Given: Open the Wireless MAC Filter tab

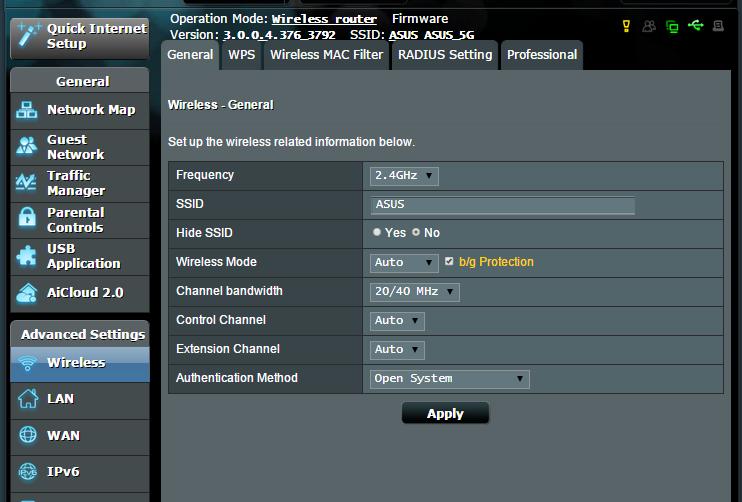Looking at the screenshot, I should tap(327, 55).
